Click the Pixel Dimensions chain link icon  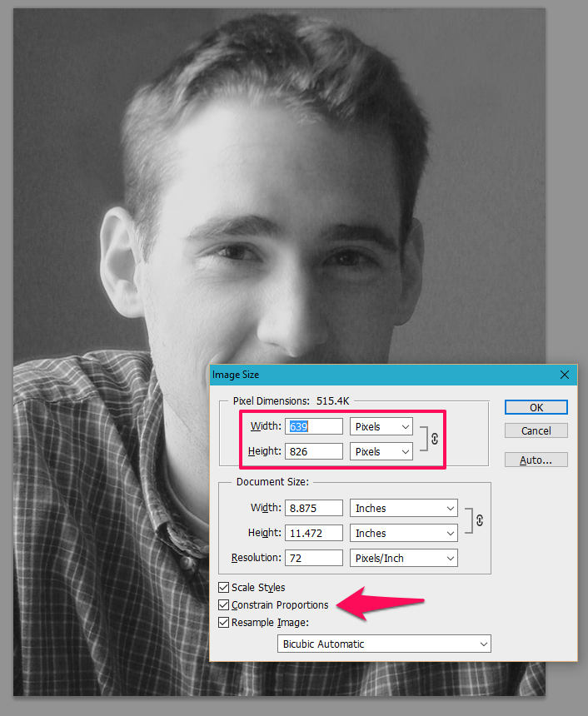(434, 439)
